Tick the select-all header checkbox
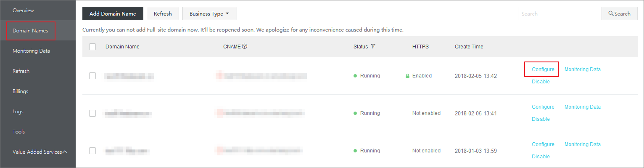Viewport: 644px width, 168px height. 92,47
